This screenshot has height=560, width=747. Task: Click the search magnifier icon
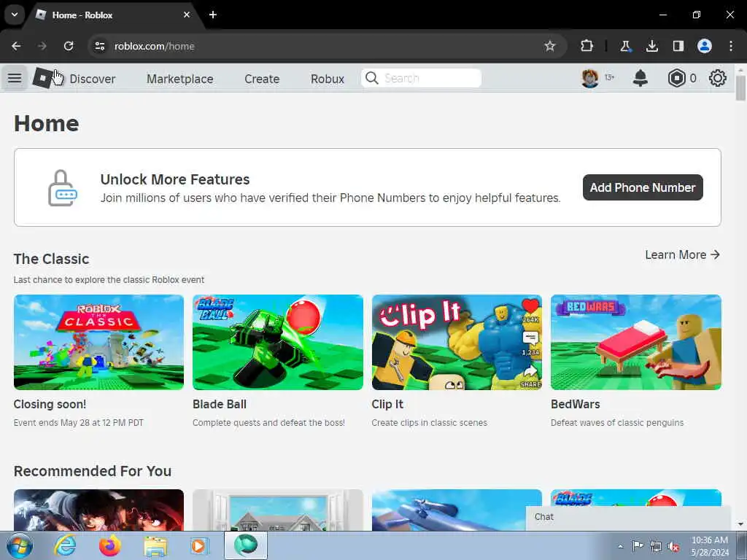click(x=372, y=78)
